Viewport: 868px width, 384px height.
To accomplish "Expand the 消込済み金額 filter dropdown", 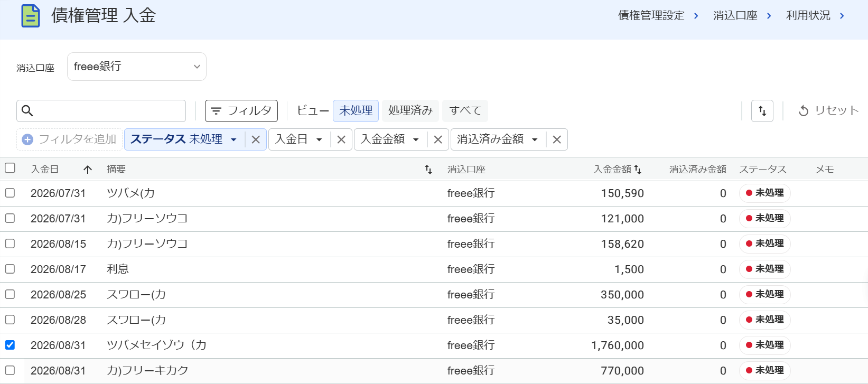I will point(535,139).
